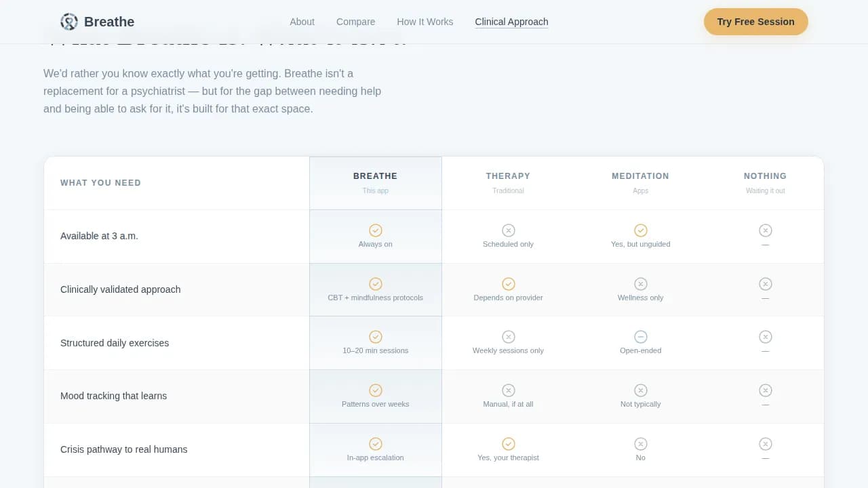Click 'Structured daily exercises' row label
Screen dimensions: 868x488
tap(115, 343)
